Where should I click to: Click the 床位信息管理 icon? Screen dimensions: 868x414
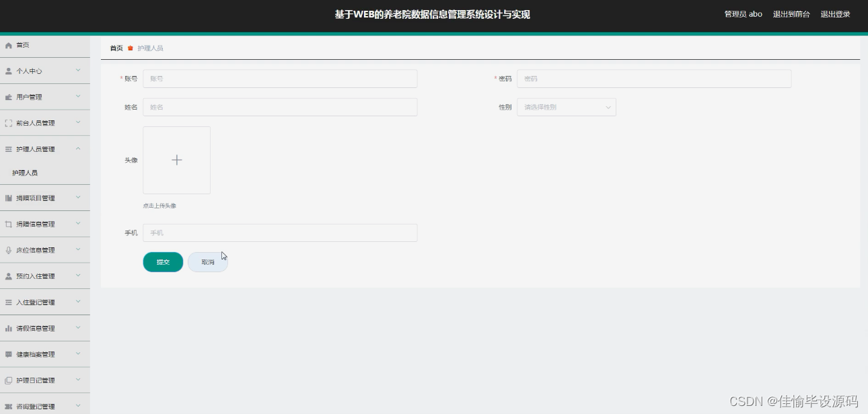tap(8, 249)
